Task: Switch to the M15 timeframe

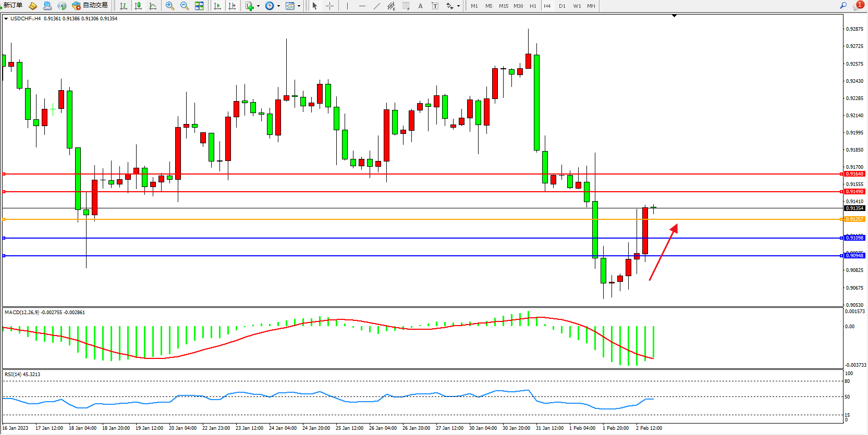Action: pos(503,6)
